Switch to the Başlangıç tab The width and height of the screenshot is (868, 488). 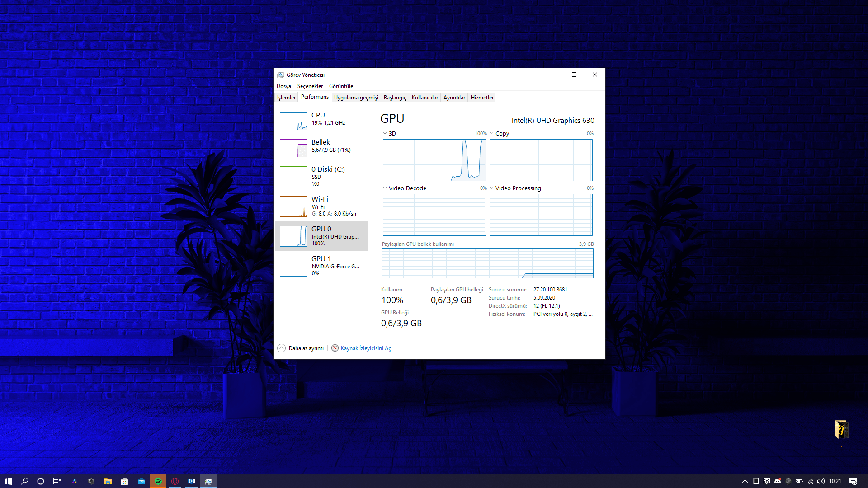[x=395, y=98]
